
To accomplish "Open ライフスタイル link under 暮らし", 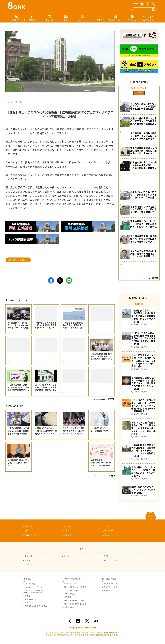I will 109,560.
